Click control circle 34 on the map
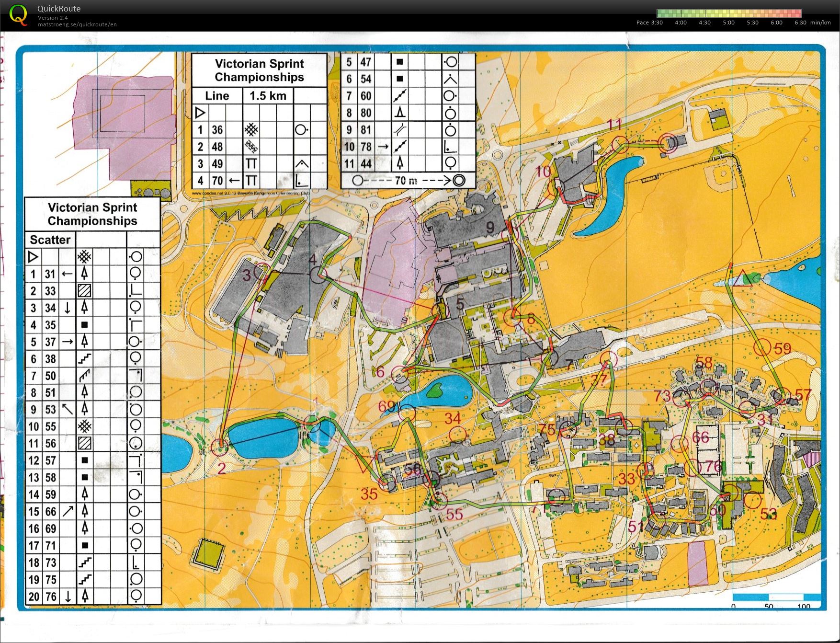 click(458, 434)
